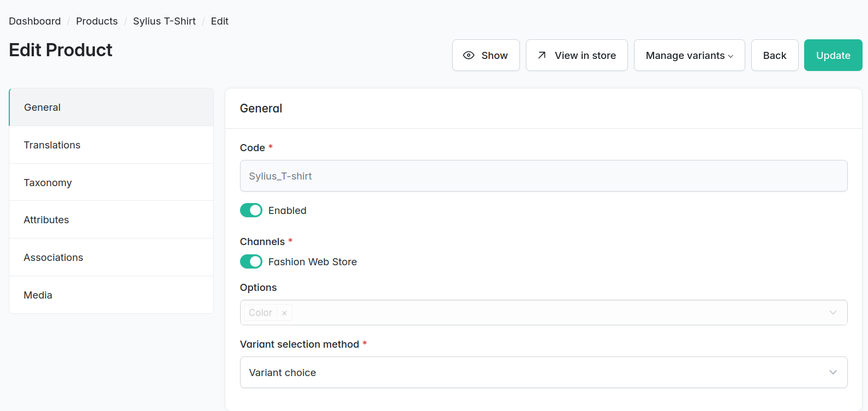Image resolution: width=868 pixels, height=411 pixels.
Task: Switch to the Translations tab
Action: pos(111,145)
